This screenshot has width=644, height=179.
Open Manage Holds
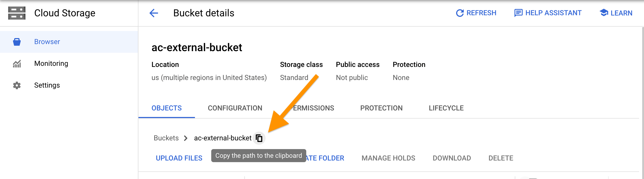click(x=388, y=158)
